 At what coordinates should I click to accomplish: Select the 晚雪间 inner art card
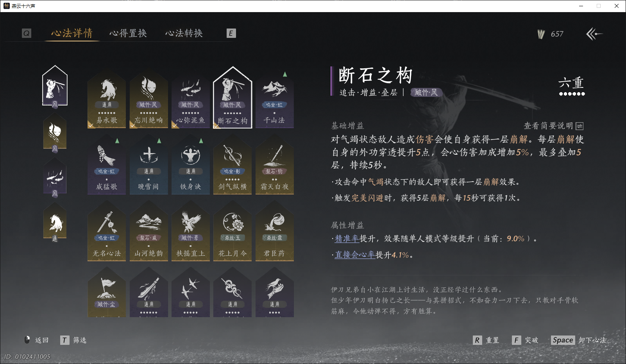click(148, 165)
